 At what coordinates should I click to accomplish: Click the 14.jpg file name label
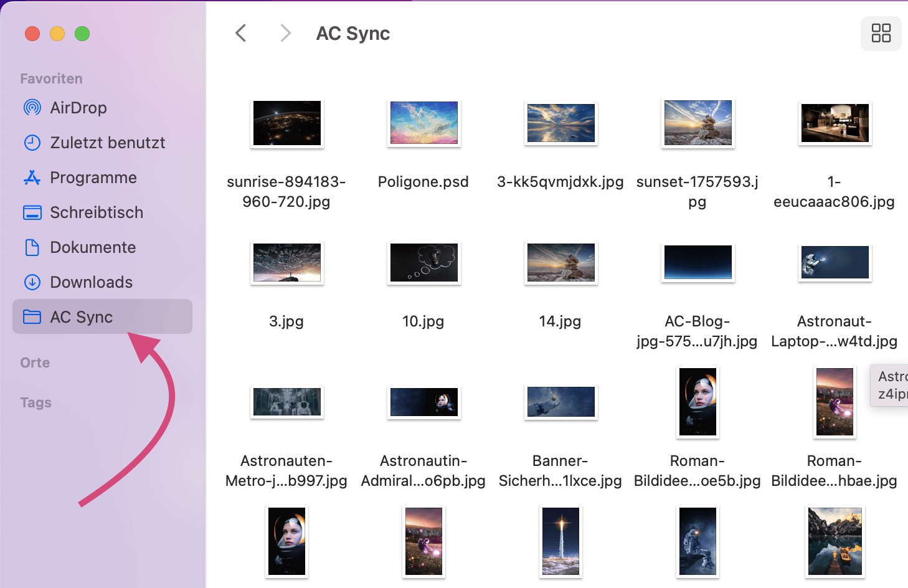coord(560,321)
